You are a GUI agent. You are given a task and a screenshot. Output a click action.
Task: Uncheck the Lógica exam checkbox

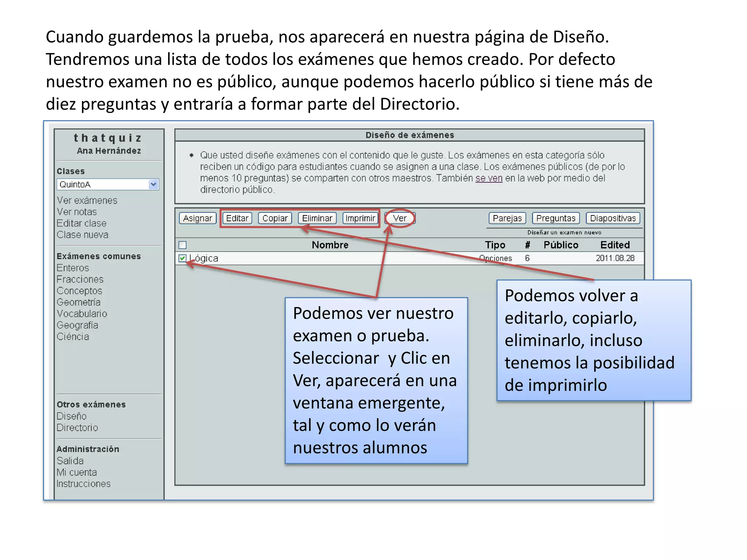tap(183, 258)
